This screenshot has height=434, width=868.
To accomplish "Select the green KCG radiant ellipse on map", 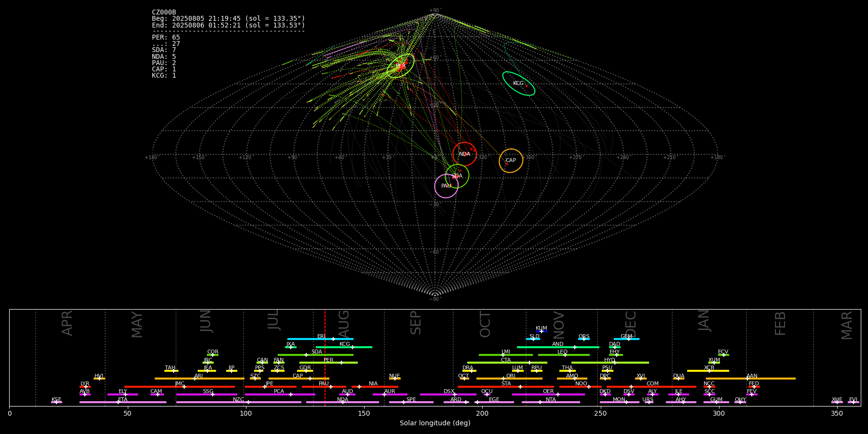I will pyautogui.click(x=518, y=83).
